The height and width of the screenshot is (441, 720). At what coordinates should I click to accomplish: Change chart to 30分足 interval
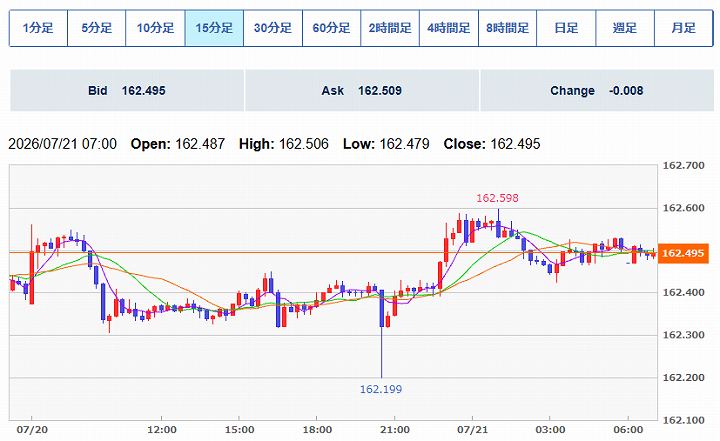pos(273,28)
